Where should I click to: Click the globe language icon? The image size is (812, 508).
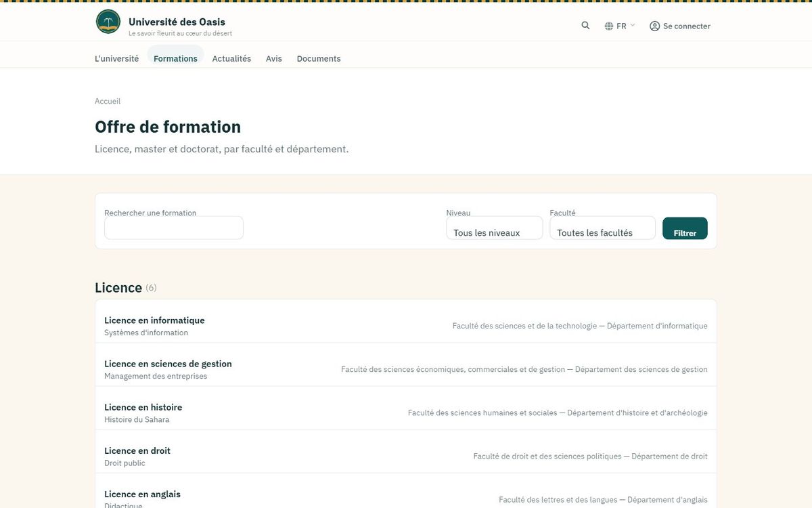coord(609,26)
